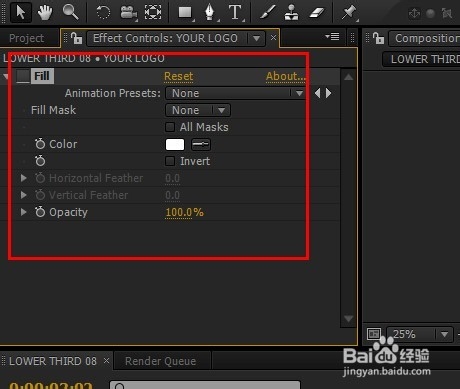Enable the Invert checkbox

pyautogui.click(x=170, y=161)
